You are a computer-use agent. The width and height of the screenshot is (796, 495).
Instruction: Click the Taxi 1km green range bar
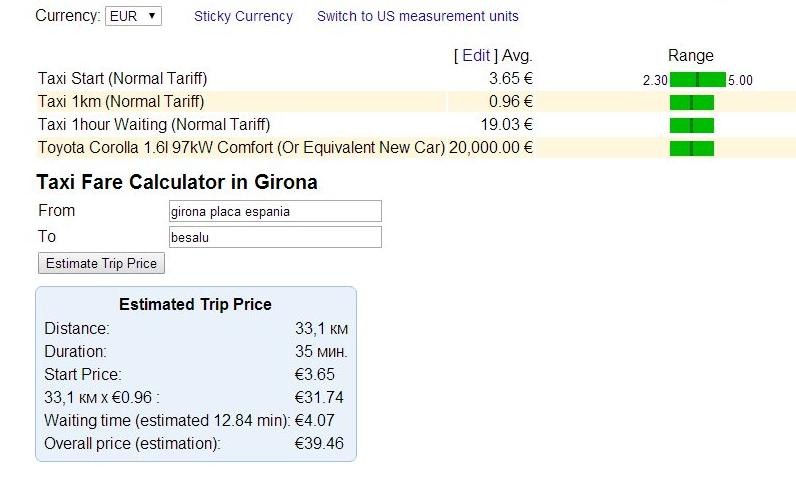pyautogui.click(x=691, y=103)
